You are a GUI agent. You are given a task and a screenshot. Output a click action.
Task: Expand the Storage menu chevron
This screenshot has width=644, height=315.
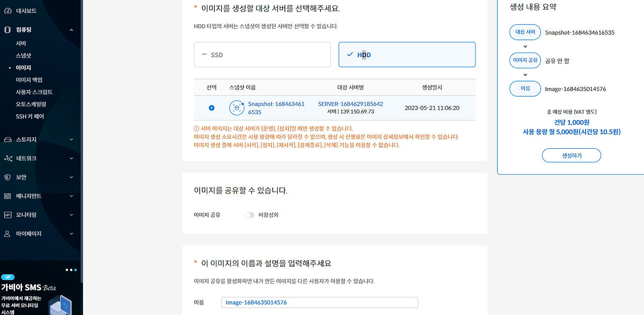pyautogui.click(x=71, y=139)
